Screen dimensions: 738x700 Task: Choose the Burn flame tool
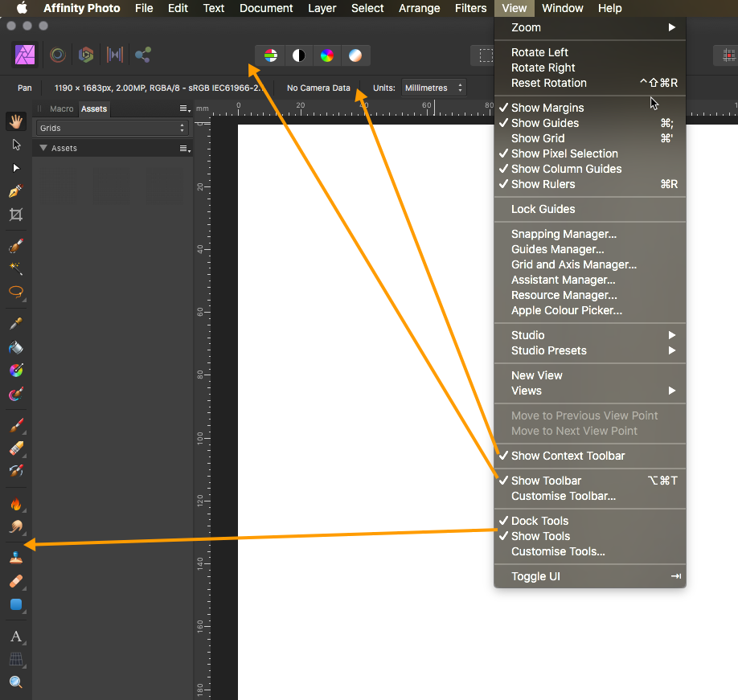(x=15, y=504)
